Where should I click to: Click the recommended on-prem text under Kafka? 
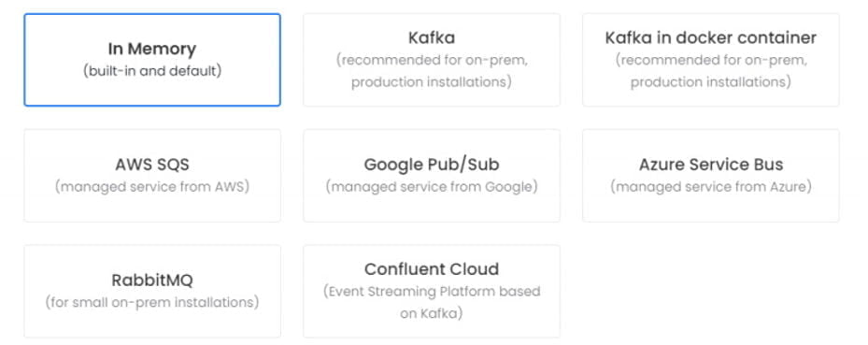pos(432,71)
